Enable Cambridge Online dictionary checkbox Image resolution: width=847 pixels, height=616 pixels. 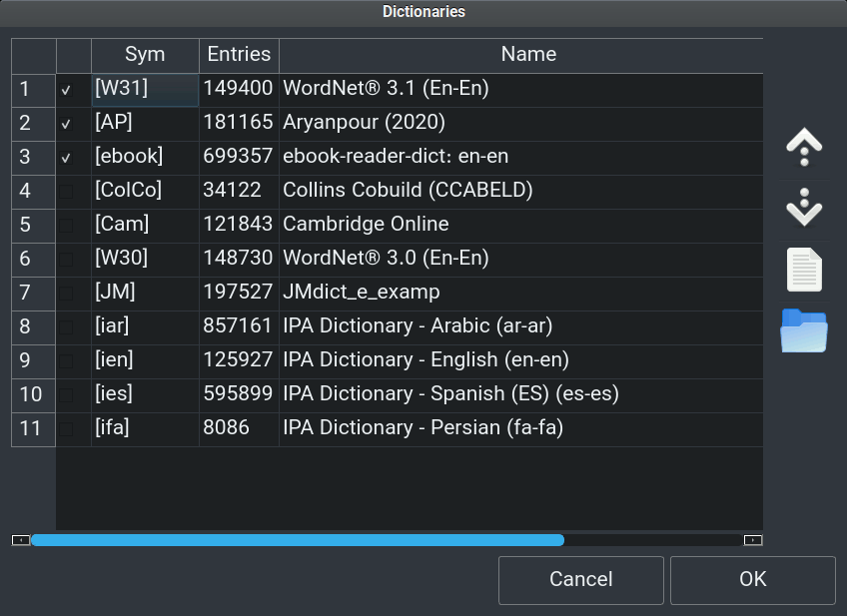pos(66,226)
